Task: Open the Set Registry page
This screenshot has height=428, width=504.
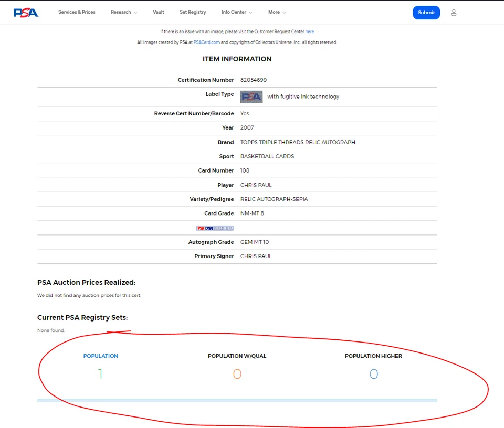Action: coord(193,12)
